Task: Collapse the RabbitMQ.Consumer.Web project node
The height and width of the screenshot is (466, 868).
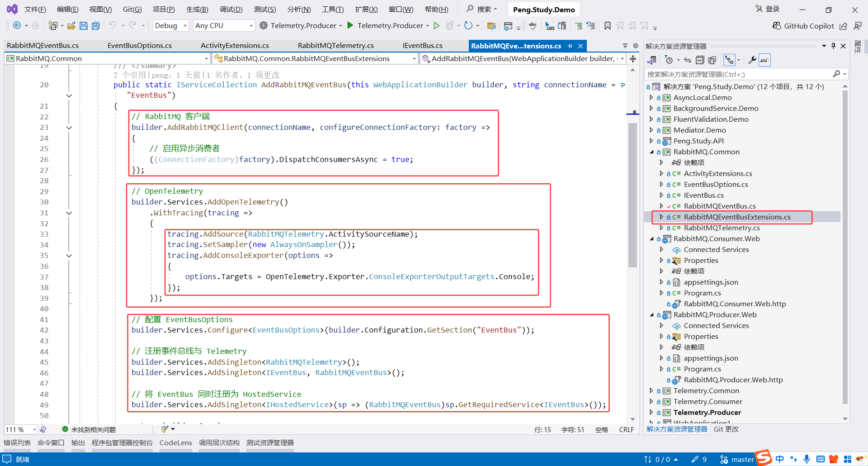Action: coord(651,239)
